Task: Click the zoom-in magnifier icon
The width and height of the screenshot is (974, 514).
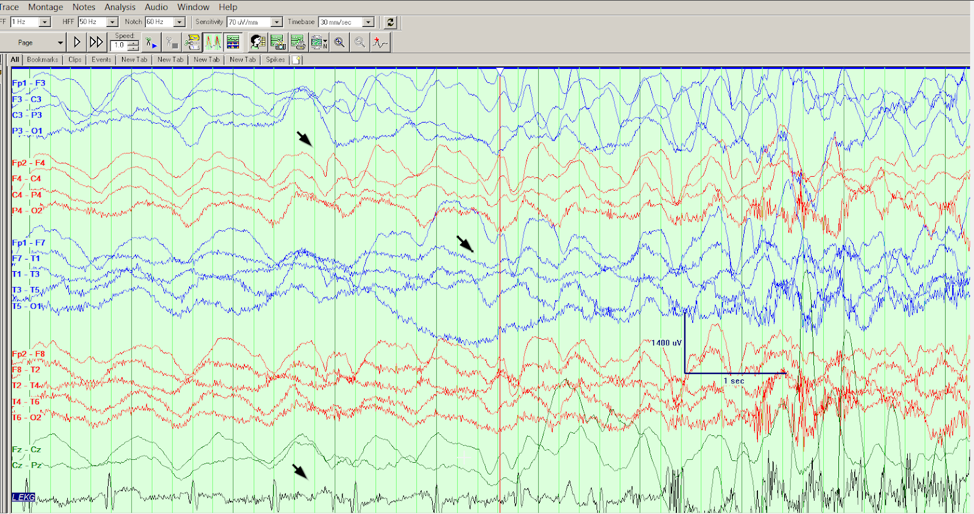Action: [340, 43]
